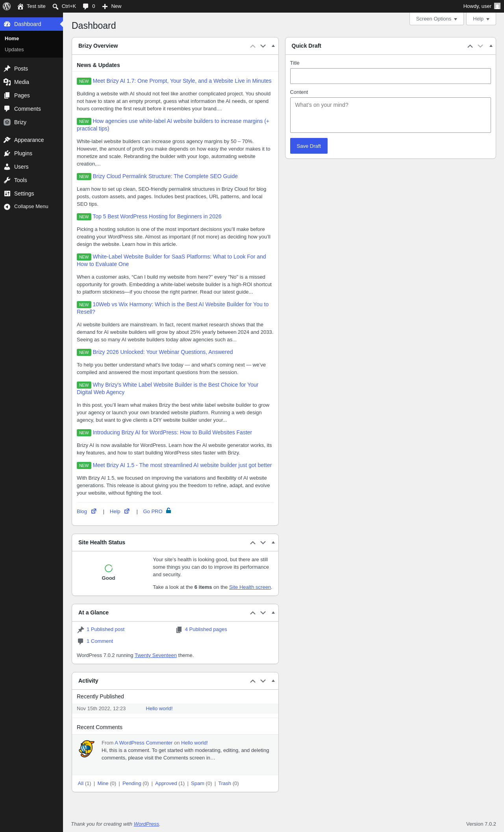The height and width of the screenshot is (832, 504).
Task: Click the New plus icon in admin bar
Action: tap(105, 6)
